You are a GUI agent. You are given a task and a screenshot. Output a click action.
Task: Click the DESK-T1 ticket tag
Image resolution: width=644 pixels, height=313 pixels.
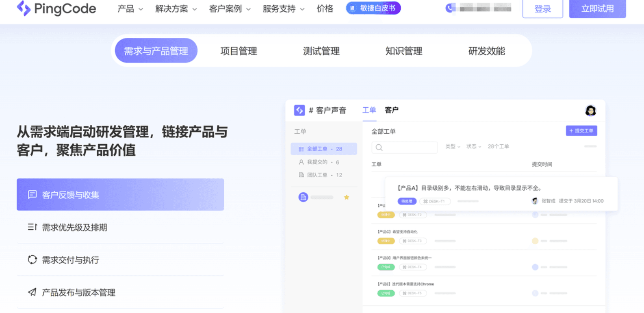coord(434,201)
